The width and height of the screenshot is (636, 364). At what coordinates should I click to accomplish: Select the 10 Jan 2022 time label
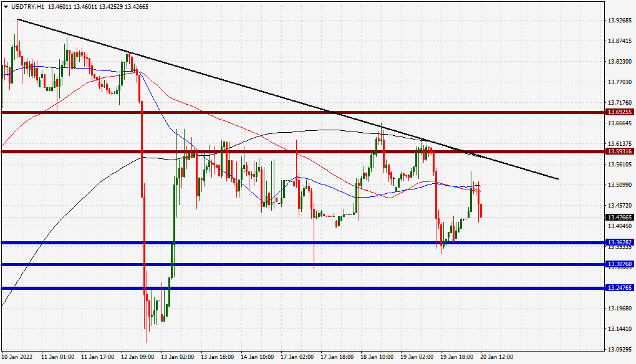point(17,357)
